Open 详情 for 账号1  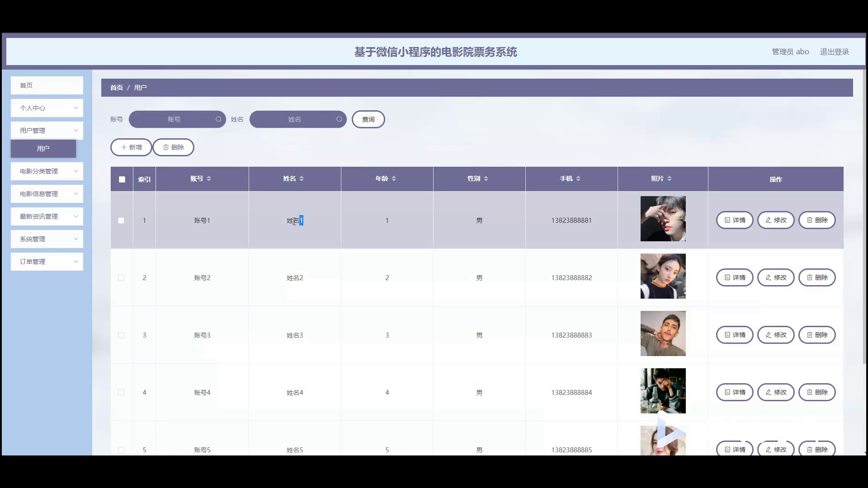735,220
